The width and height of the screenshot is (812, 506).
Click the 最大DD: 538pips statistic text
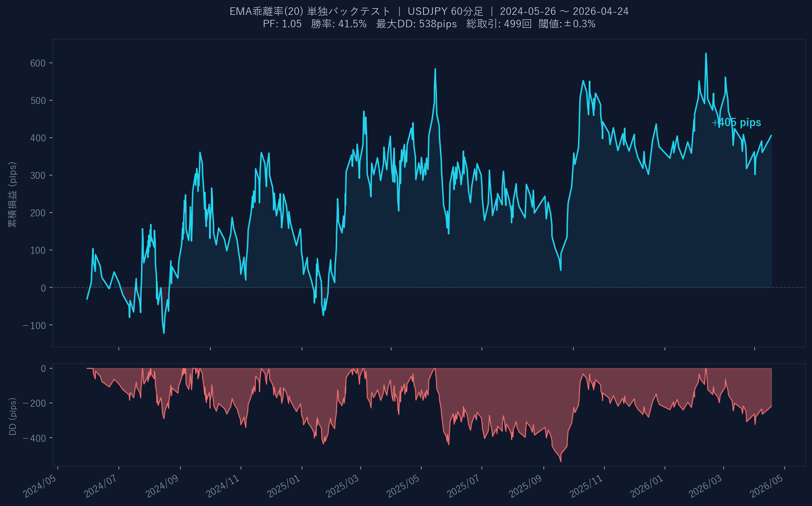[416, 24]
